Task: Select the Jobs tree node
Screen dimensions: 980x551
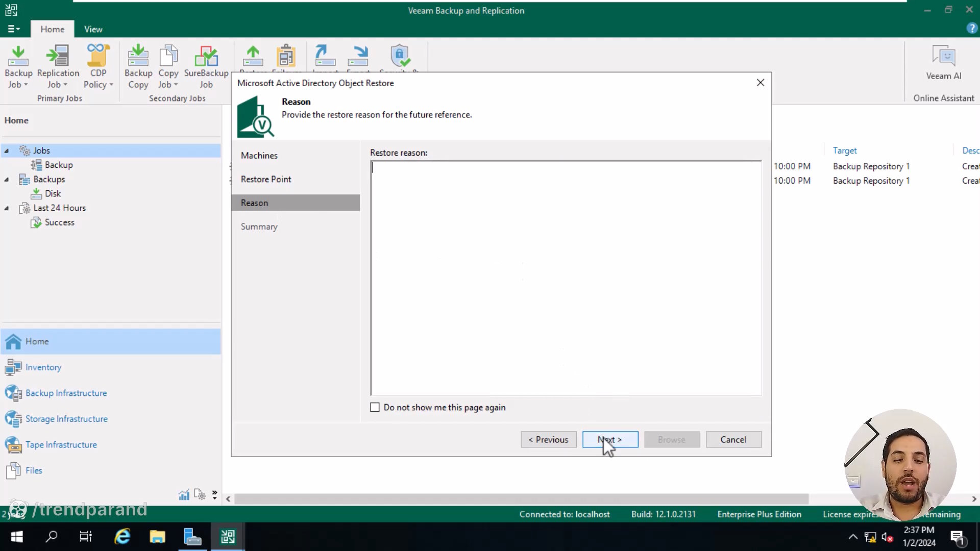Action: [x=111, y=151]
